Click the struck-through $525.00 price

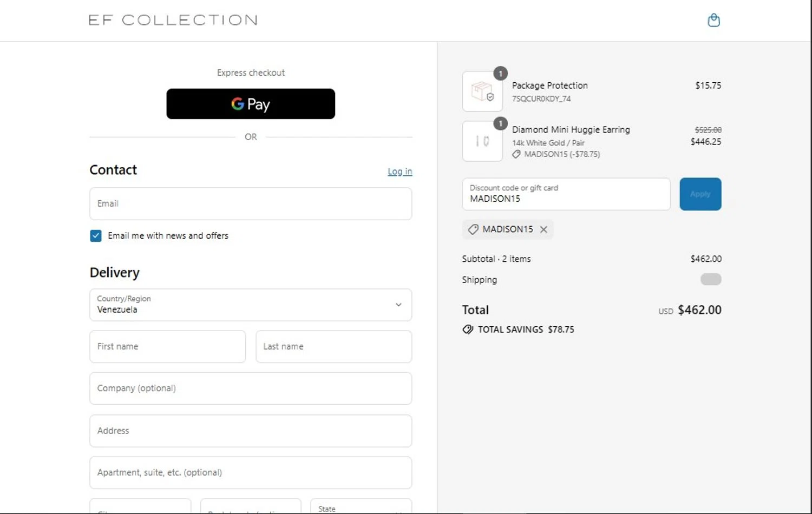(708, 130)
